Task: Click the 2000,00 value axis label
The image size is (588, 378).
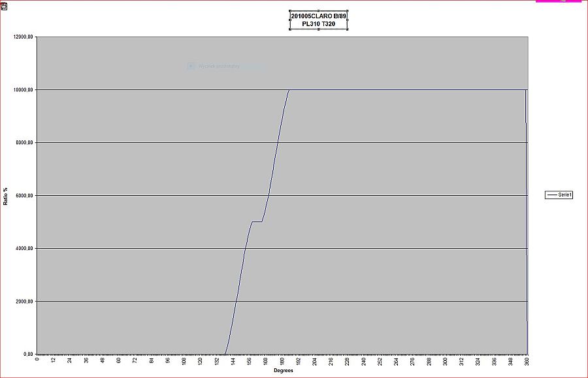Action: 24,301
